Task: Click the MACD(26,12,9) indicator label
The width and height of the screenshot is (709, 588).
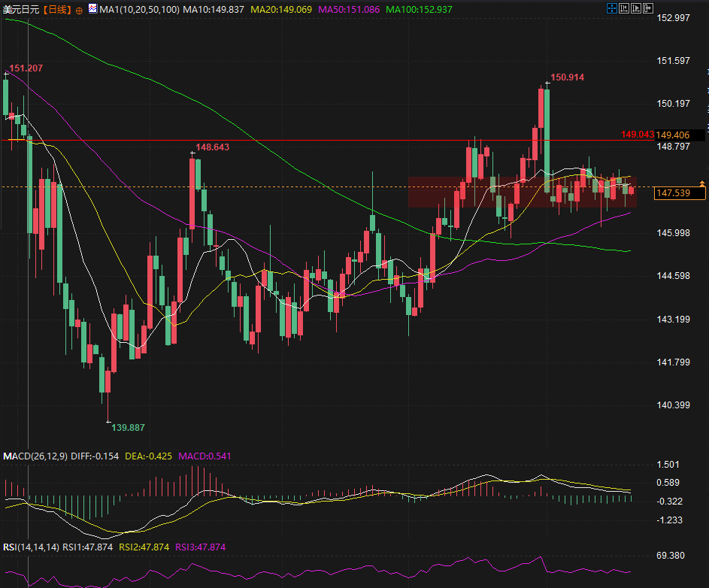Action: [35, 456]
